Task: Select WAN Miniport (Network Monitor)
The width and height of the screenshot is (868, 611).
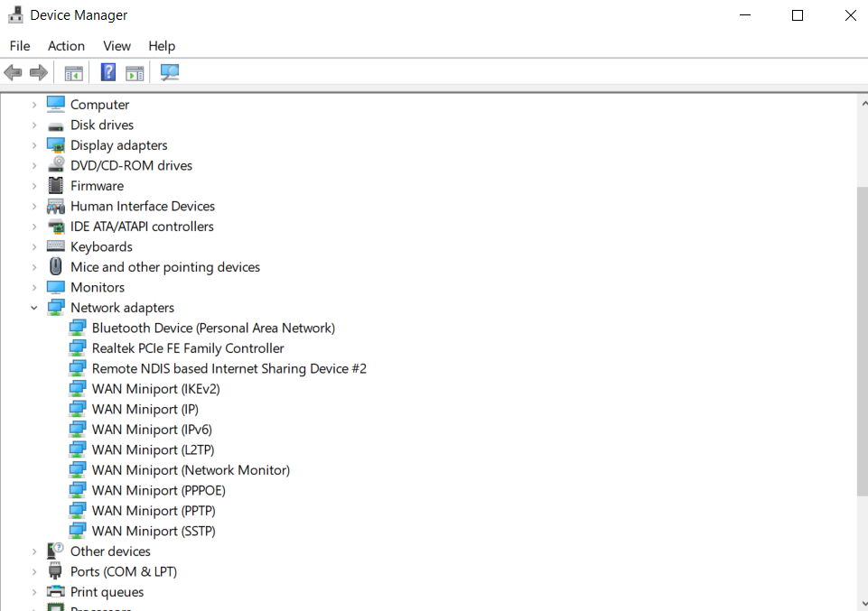Action: 191,470
